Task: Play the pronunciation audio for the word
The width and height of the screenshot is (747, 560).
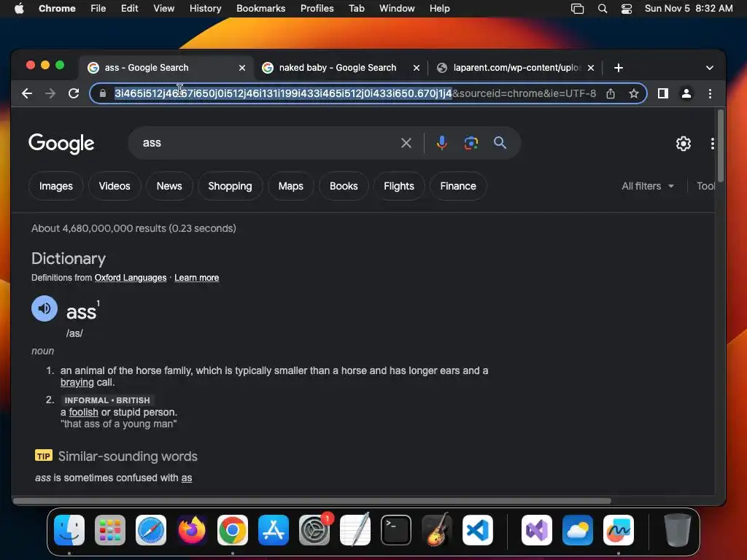Action: tap(44, 308)
